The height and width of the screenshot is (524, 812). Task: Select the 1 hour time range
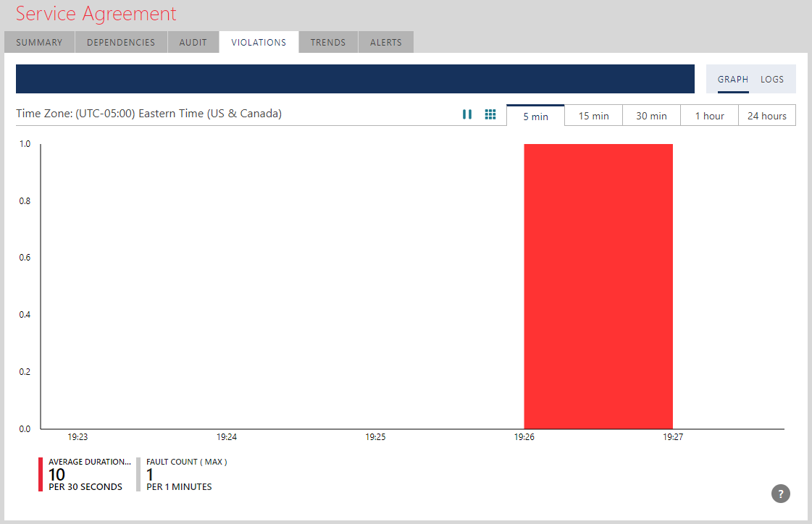click(x=709, y=116)
